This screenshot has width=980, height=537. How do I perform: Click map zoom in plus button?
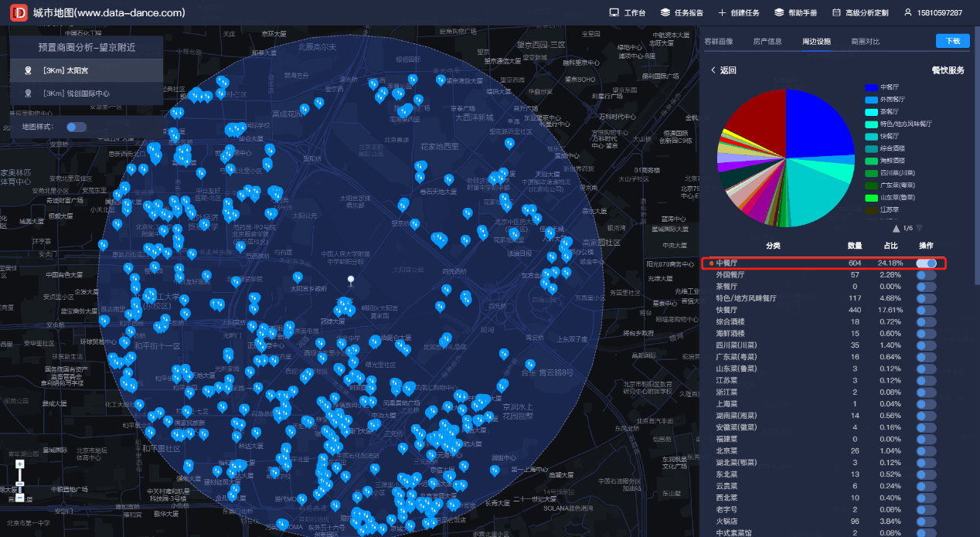(x=19, y=464)
